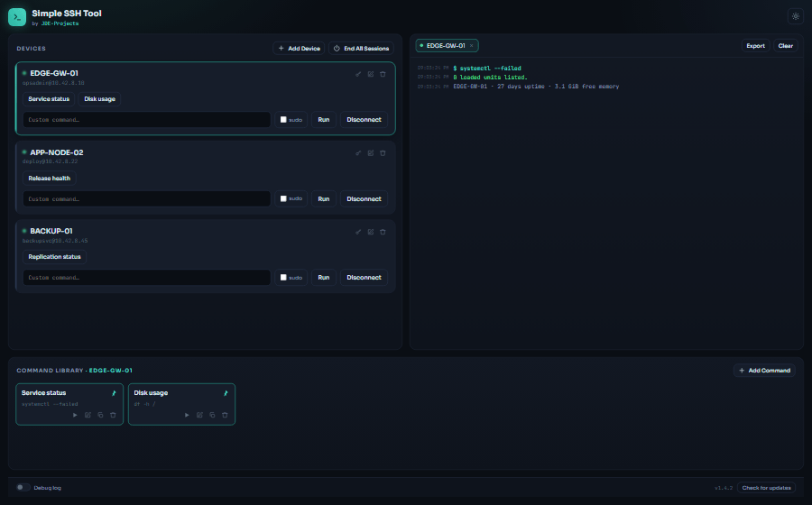Add a command to the library
The width and height of the screenshot is (812, 505).
click(x=764, y=371)
